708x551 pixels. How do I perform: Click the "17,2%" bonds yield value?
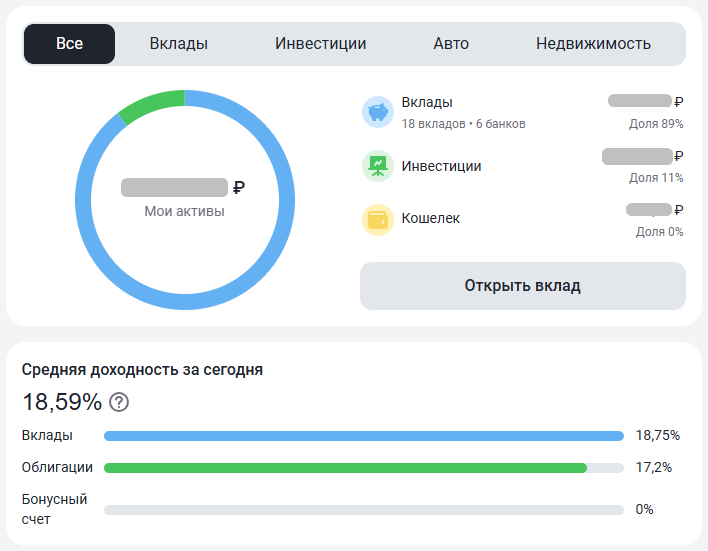(x=654, y=467)
